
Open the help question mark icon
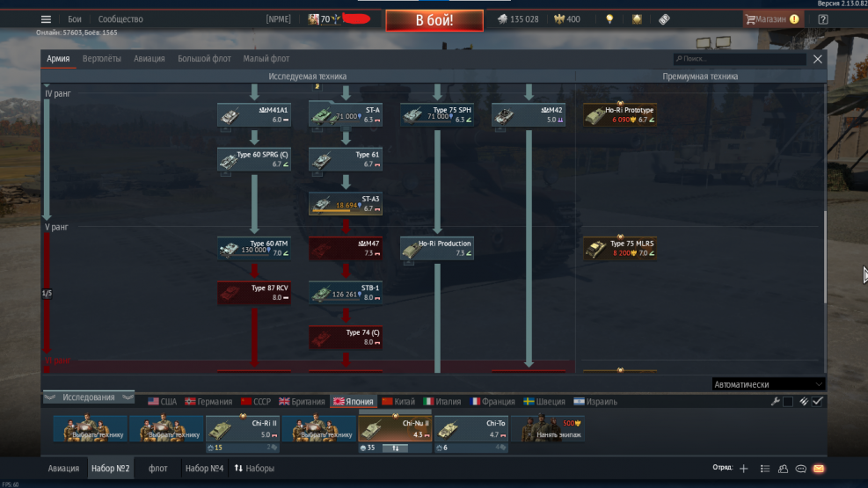tap(822, 19)
